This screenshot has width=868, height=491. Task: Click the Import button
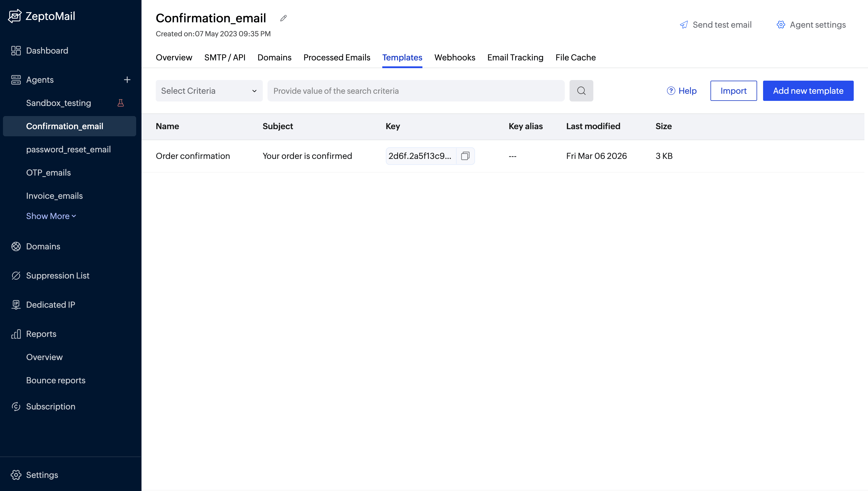pyautogui.click(x=733, y=91)
